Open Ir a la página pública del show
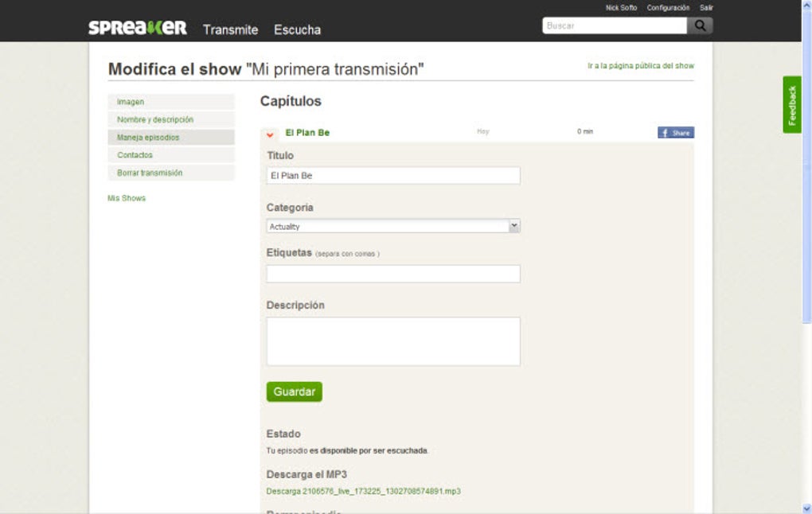The image size is (812, 514). coord(640,66)
